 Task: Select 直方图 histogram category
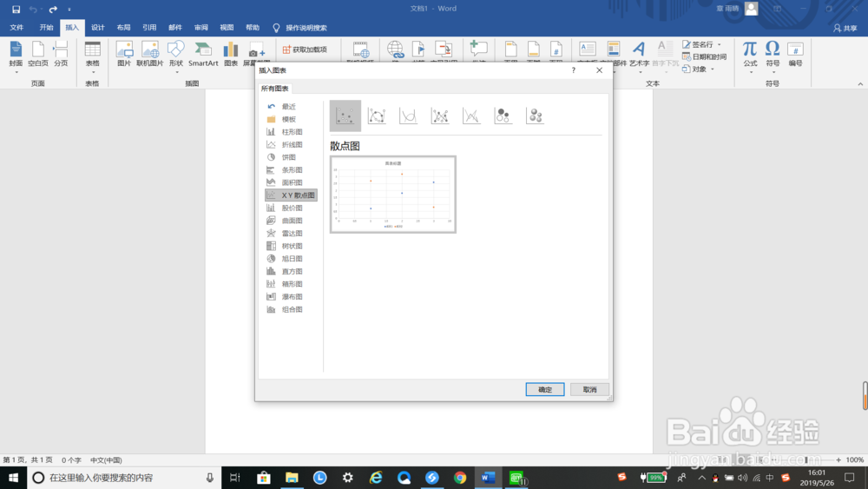(x=291, y=271)
